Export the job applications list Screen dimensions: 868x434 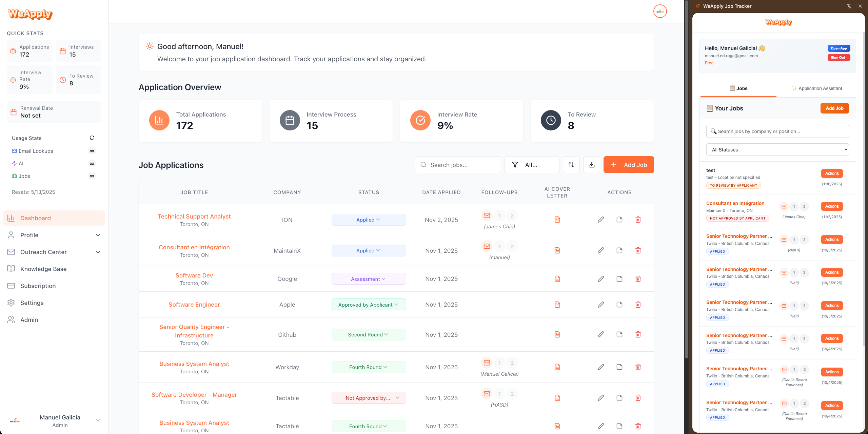591,165
